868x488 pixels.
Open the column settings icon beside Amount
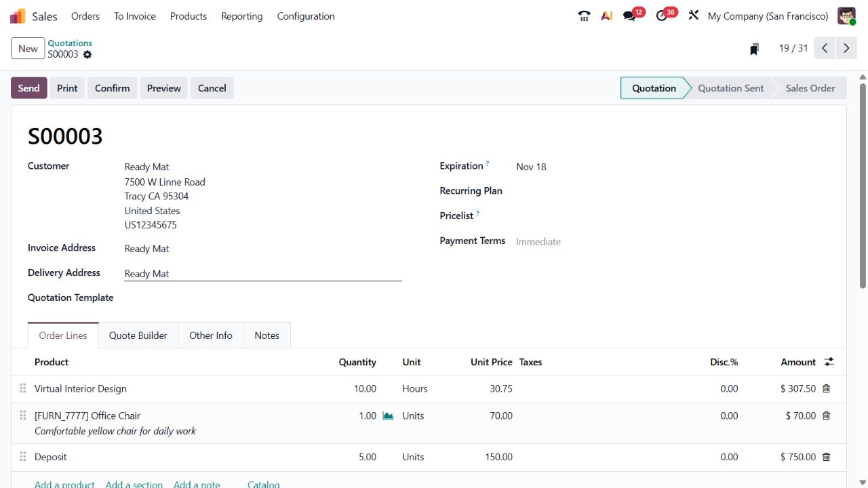click(x=829, y=362)
